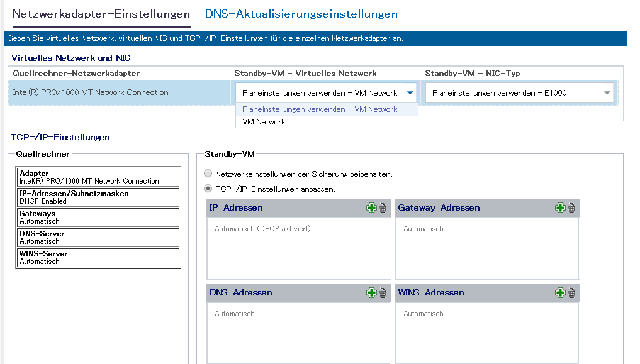Choose 'VM Network' from dropdown list
The height and width of the screenshot is (364, 640).
click(264, 122)
